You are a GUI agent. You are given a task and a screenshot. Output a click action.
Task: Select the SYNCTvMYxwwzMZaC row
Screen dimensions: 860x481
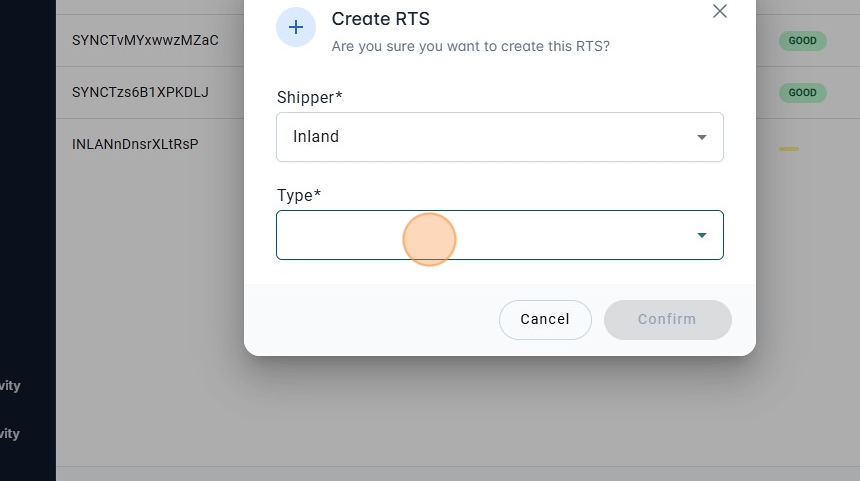point(145,41)
